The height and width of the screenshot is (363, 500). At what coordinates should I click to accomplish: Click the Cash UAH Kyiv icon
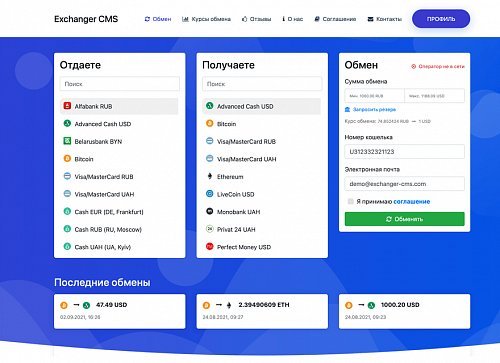click(67, 247)
